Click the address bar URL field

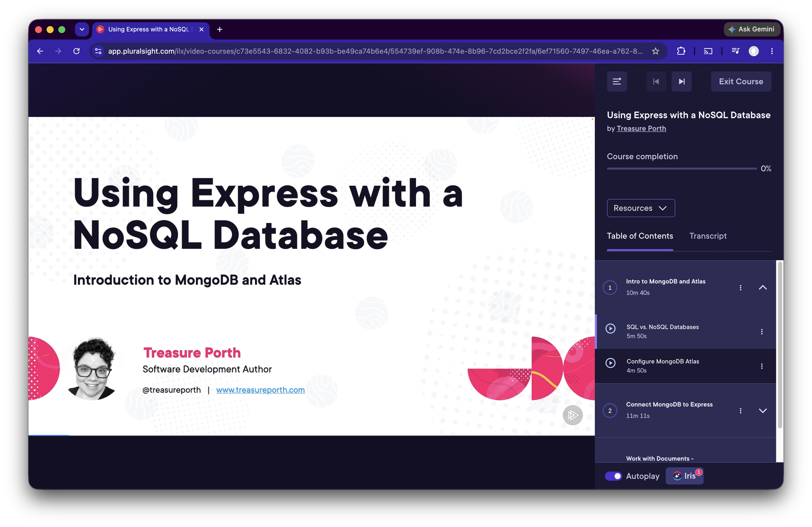tap(375, 51)
